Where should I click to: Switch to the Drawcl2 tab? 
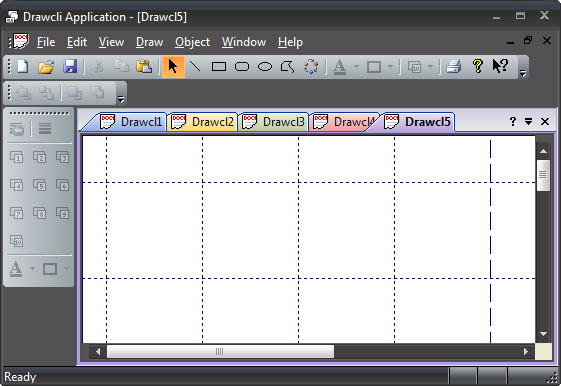click(x=203, y=122)
